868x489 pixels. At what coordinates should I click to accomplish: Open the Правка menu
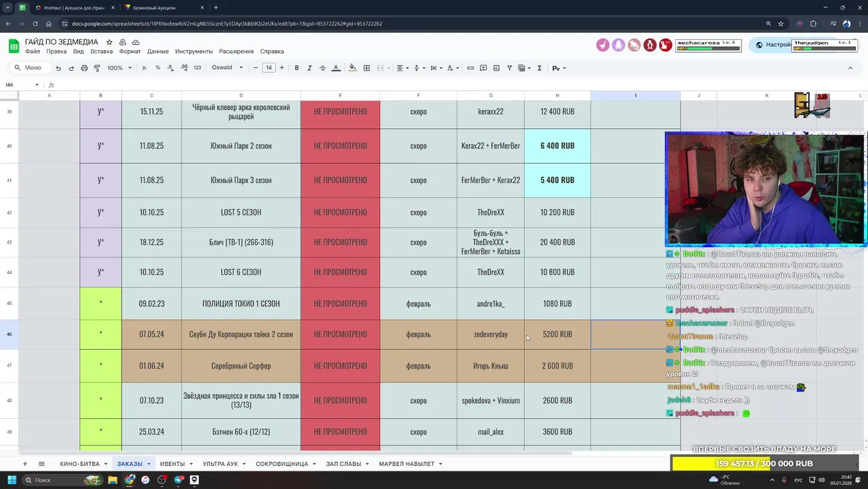point(56,52)
